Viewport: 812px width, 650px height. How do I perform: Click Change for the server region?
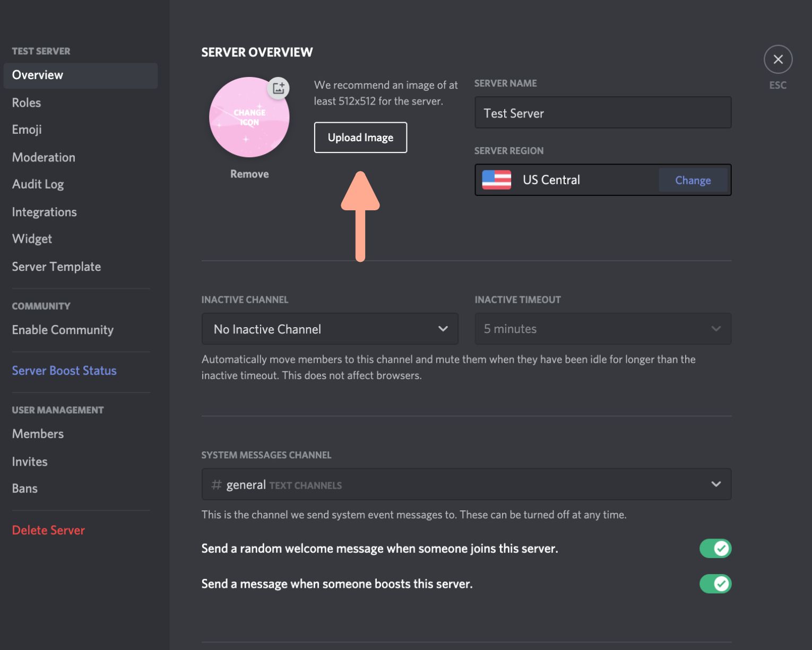point(693,181)
